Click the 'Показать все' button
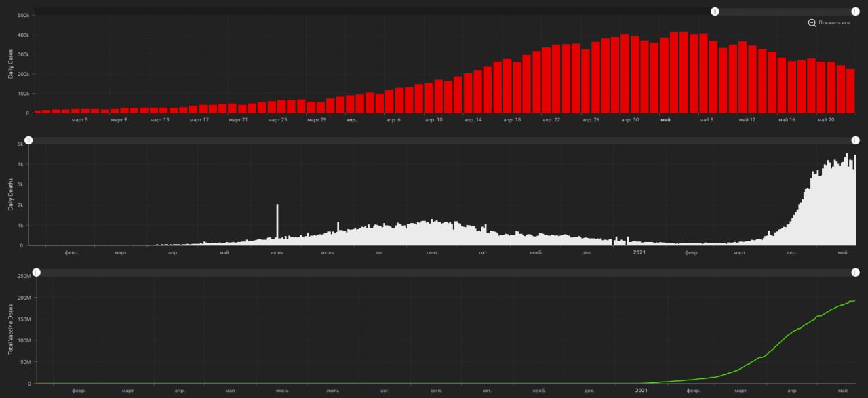 [x=834, y=23]
